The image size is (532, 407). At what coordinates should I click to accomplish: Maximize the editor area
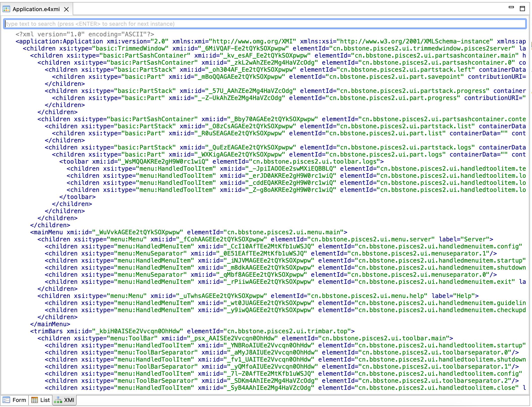click(x=522, y=9)
